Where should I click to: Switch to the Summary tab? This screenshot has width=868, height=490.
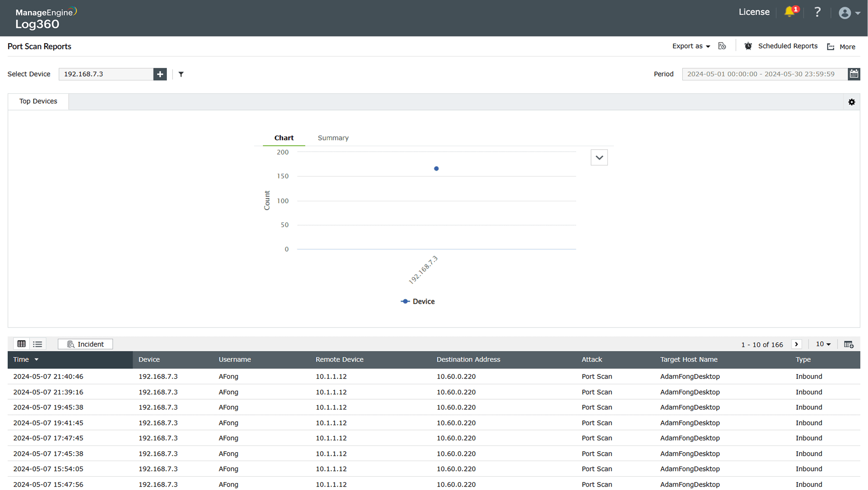coord(333,138)
